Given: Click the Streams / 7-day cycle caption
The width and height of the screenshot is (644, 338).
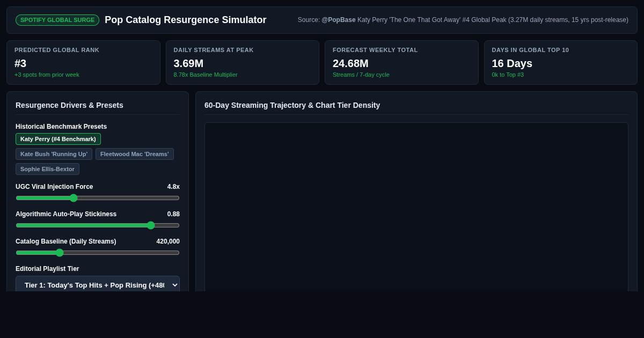Looking at the screenshot, I should [x=361, y=75].
